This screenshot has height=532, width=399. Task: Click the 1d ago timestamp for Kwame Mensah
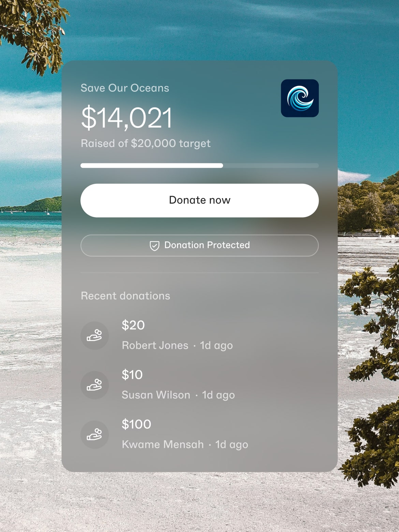coord(232,444)
